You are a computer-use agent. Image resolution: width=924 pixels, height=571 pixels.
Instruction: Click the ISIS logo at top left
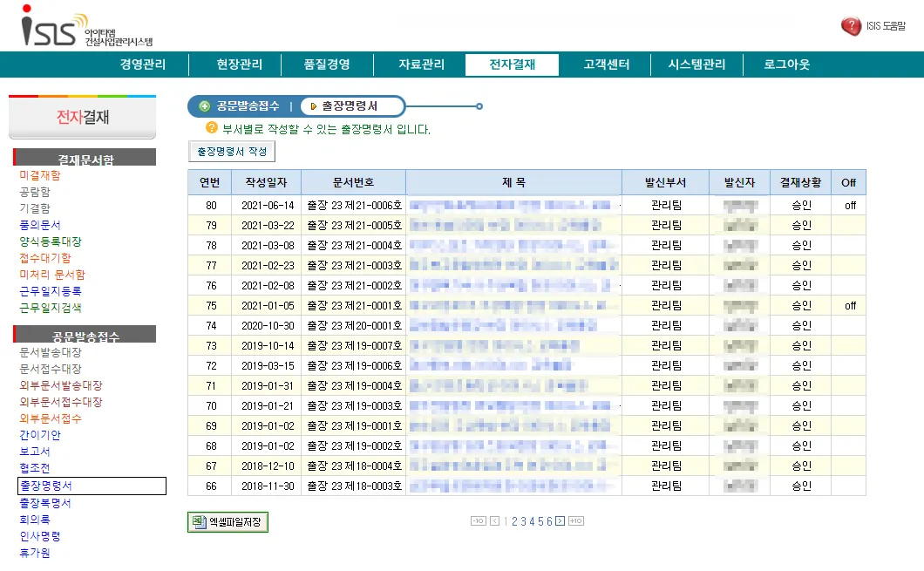point(54,28)
